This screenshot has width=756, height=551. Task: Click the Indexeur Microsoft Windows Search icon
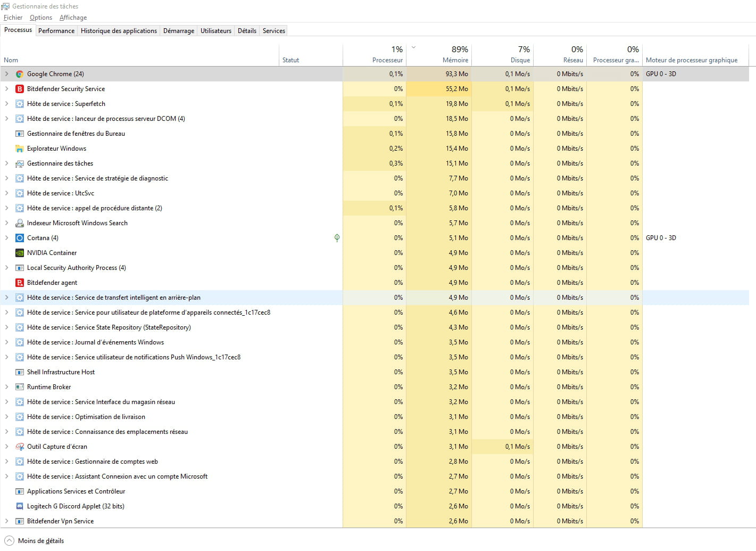tap(20, 223)
